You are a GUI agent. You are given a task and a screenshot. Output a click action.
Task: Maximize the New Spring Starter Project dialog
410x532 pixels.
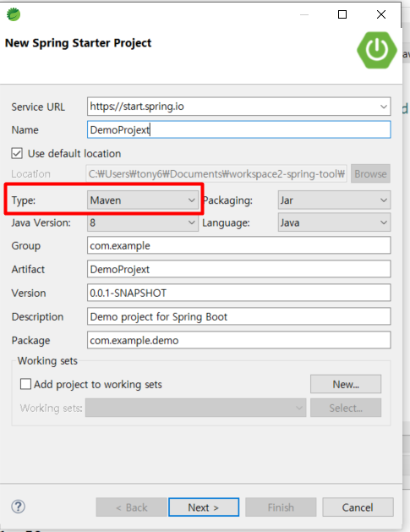point(342,14)
